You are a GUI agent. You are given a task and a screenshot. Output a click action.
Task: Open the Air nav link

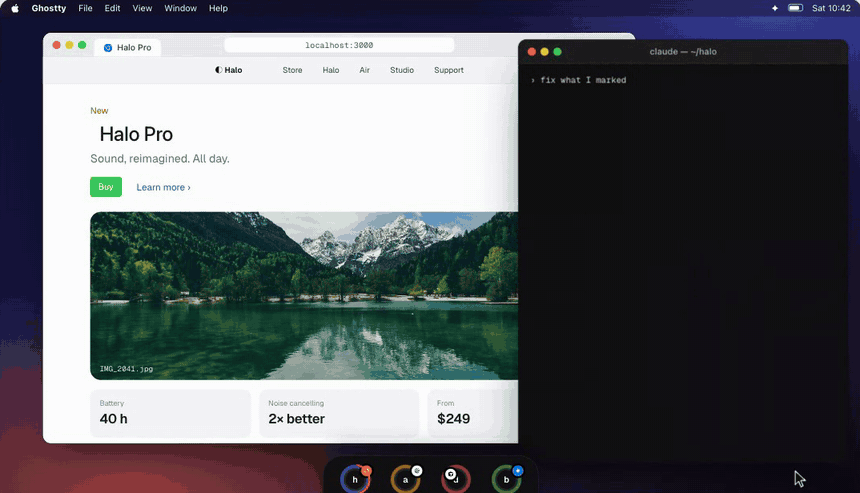click(x=365, y=70)
